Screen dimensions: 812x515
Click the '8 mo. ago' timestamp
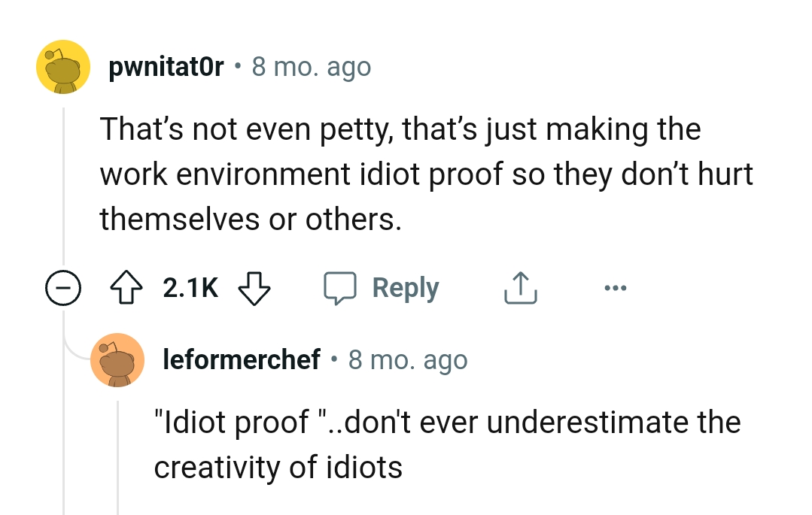coord(312,66)
